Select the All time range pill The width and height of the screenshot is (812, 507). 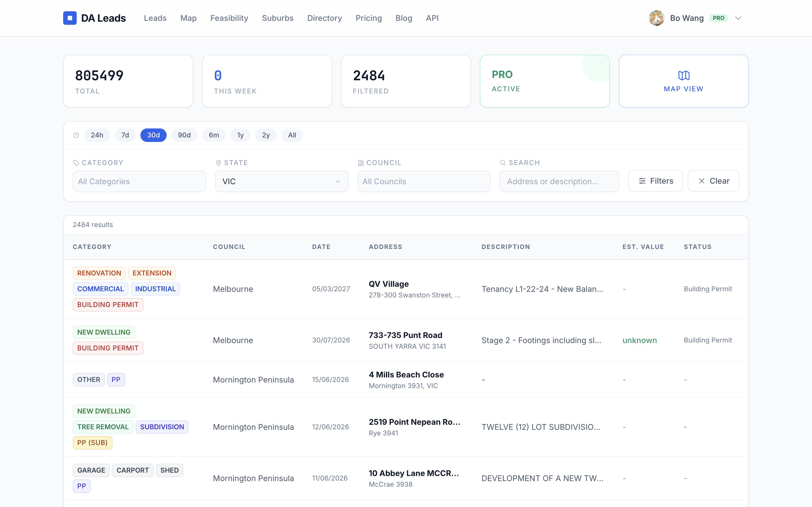[x=292, y=135]
